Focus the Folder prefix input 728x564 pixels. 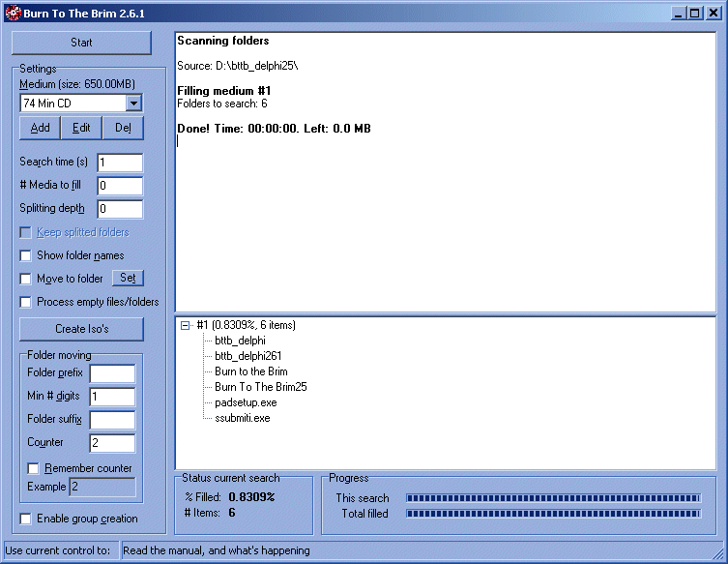point(112,373)
